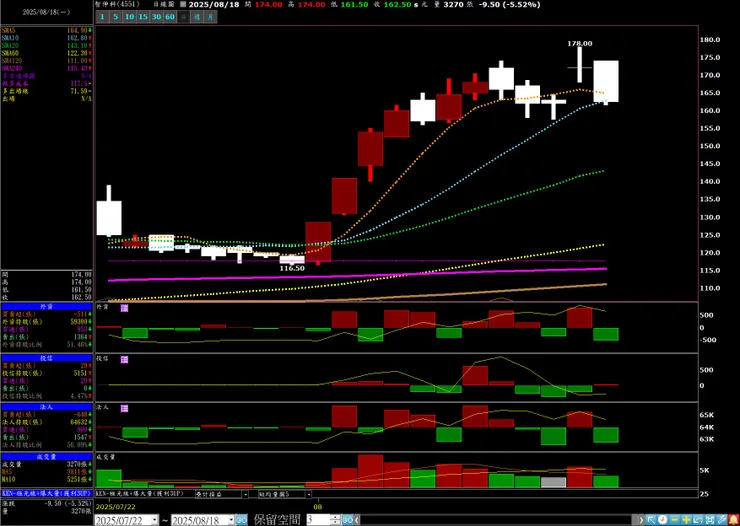Click SMA20 legend row

point(47,45)
